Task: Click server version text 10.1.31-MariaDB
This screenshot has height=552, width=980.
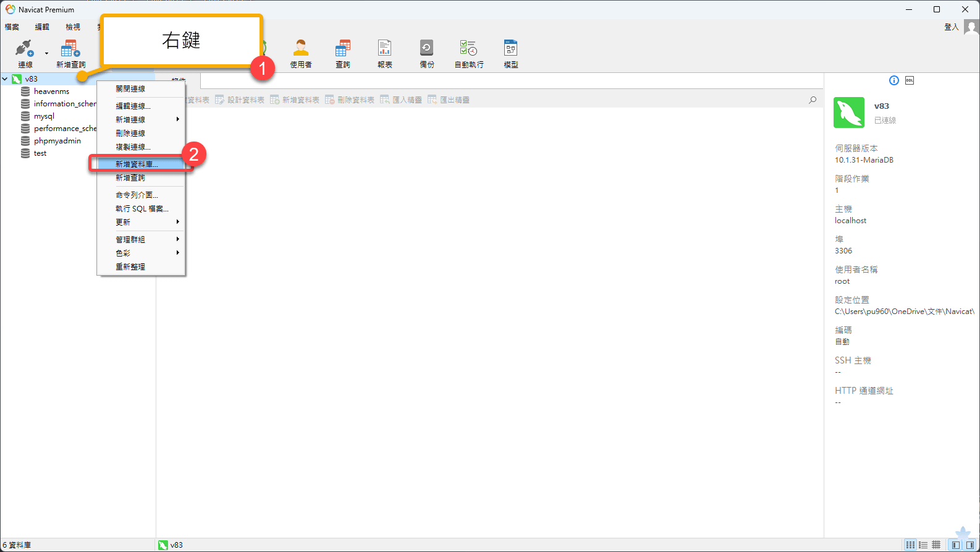Action: (864, 160)
